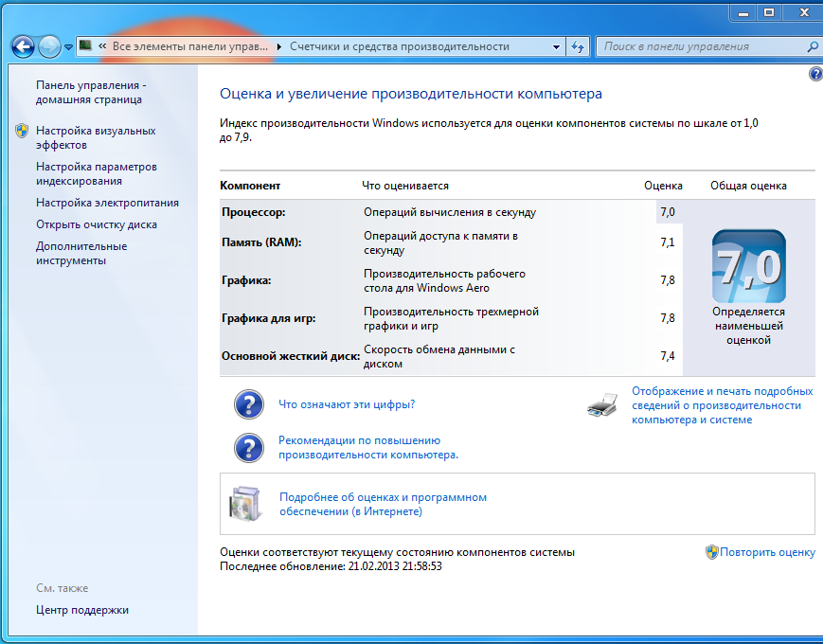Click question icon beside 'Рекомендации по повышению'

pos(249,448)
